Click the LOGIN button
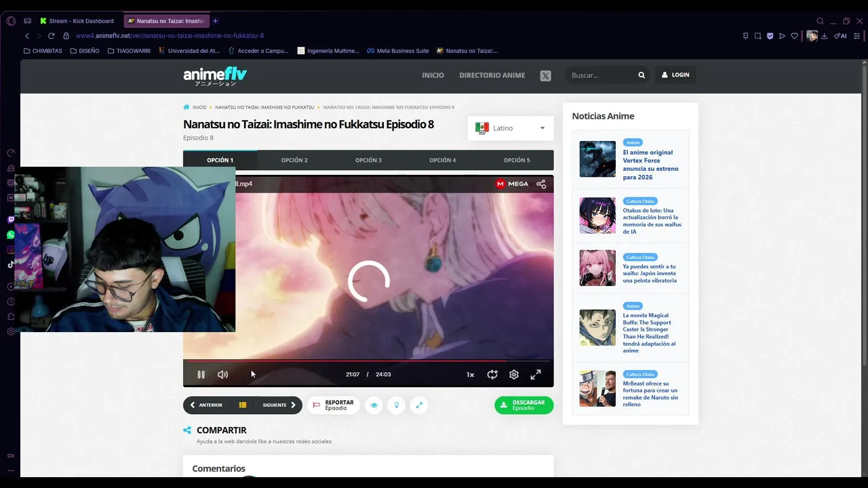The height and width of the screenshot is (488, 868). click(675, 75)
